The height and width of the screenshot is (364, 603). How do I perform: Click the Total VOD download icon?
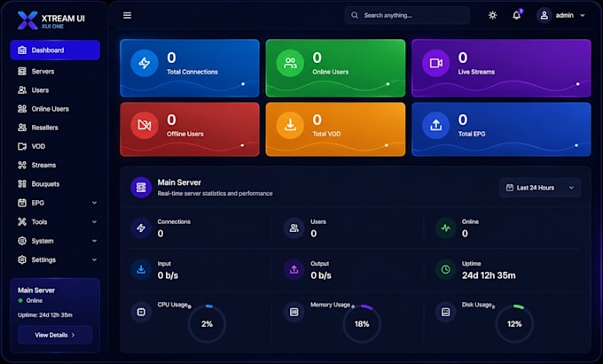290,125
